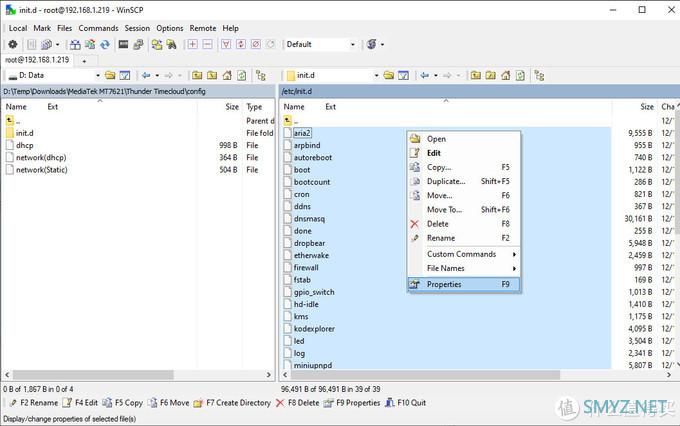680x426 pixels.
Task: Select the kodexplorer remote file
Action: tap(314, 329)
